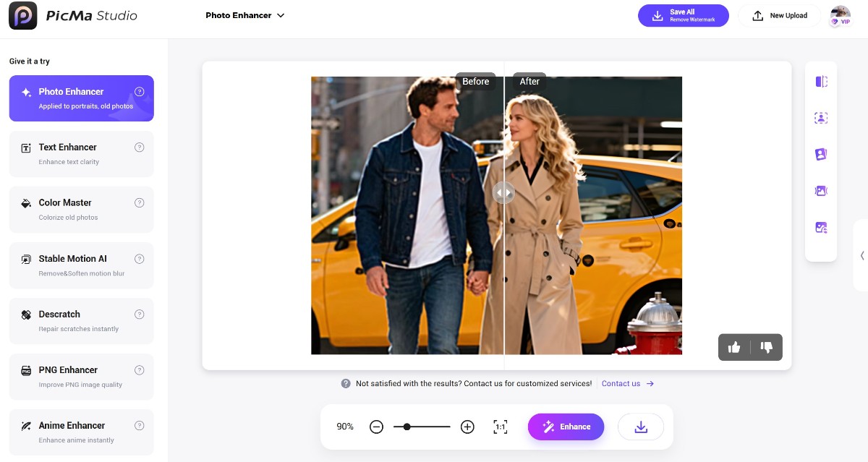Click the before/after photo preview

tap(496, 215)
